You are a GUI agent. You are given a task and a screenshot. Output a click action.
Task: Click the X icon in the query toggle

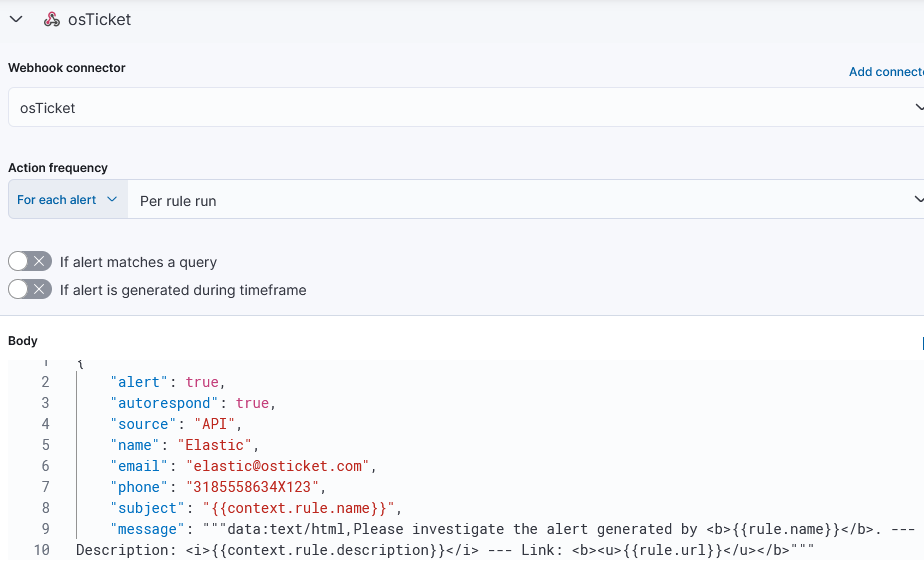(39, 261)
